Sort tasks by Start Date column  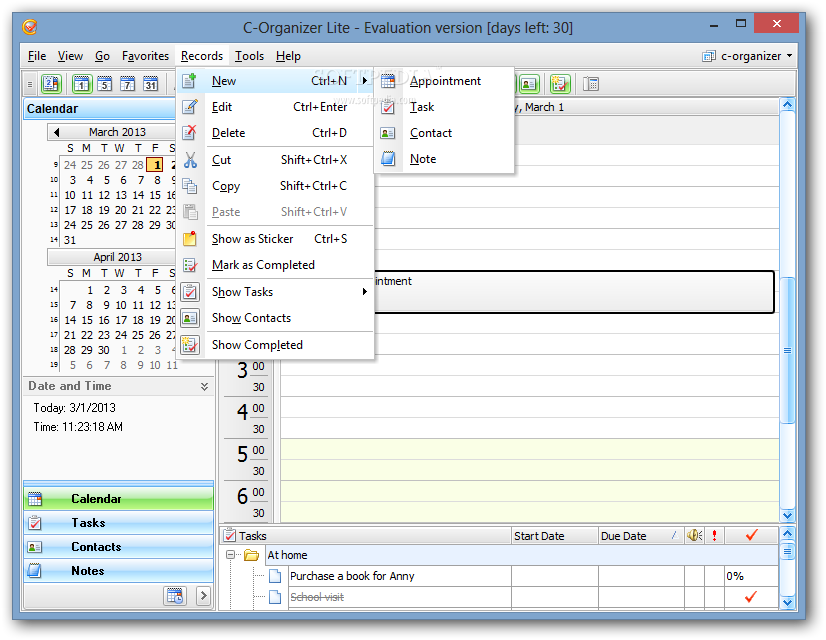pos(555,536)
